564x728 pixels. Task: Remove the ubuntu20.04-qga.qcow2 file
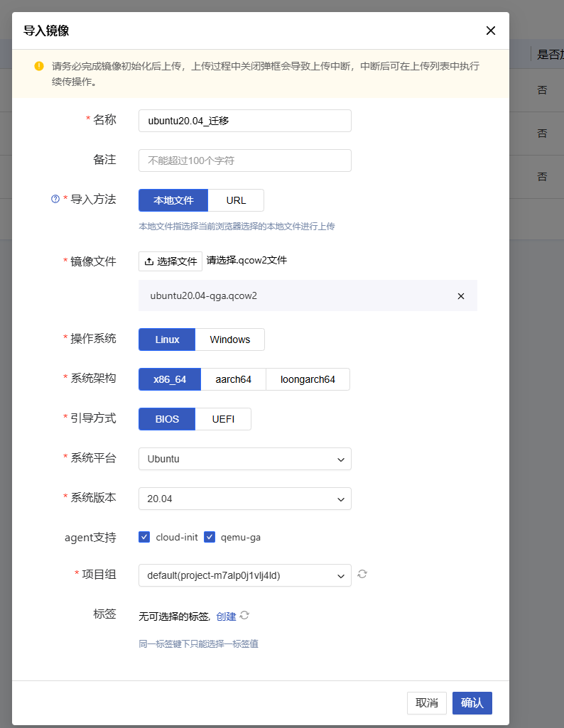click(x=460, y=296)
